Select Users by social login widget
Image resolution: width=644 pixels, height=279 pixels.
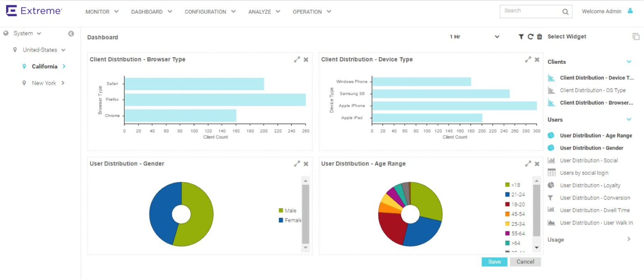tap(584, 173)
